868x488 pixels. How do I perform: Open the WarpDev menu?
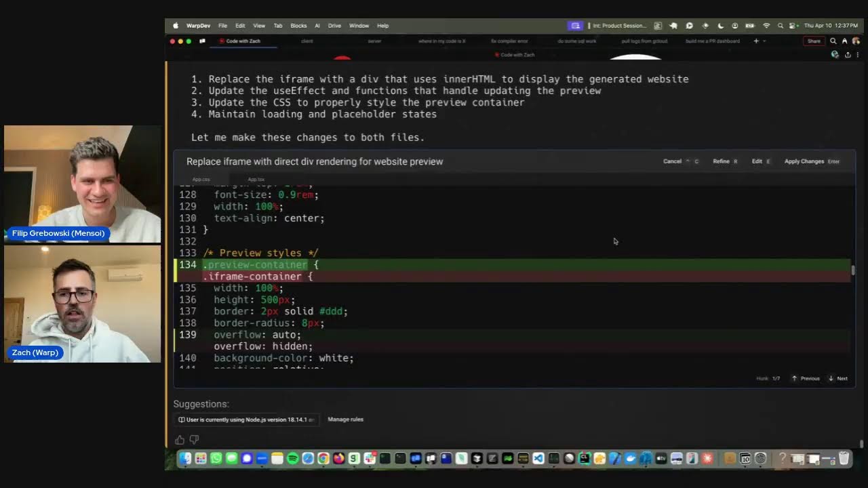tap(198, 26)
